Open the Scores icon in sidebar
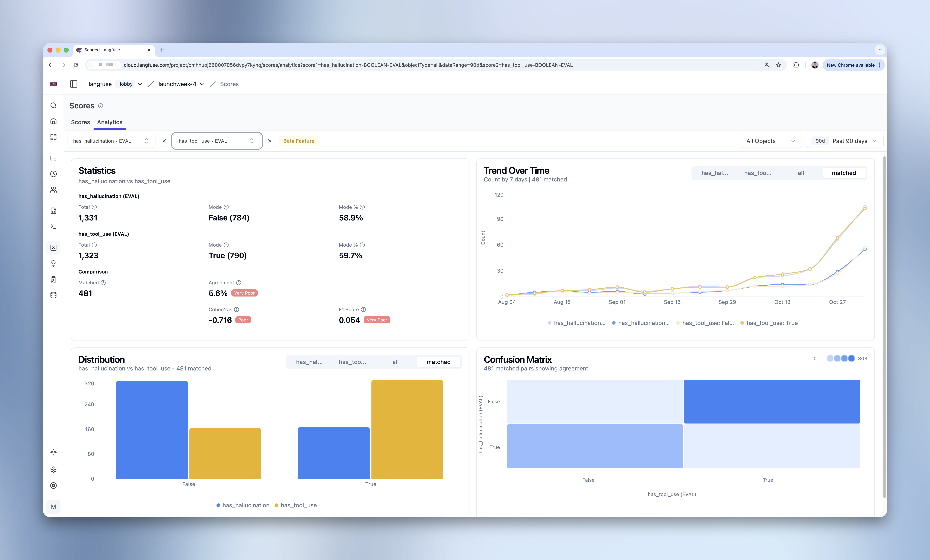 point(53,248)
